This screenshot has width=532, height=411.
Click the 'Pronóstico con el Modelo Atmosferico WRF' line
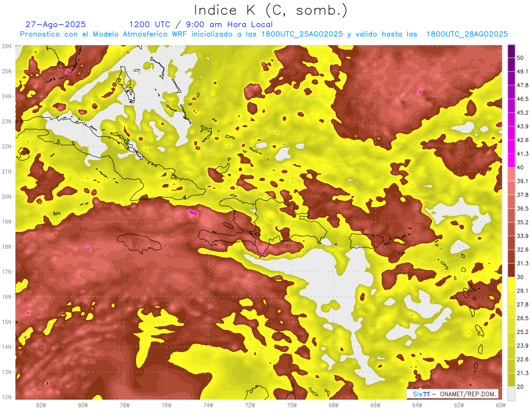pyautogui.click(x=264, y=34)
